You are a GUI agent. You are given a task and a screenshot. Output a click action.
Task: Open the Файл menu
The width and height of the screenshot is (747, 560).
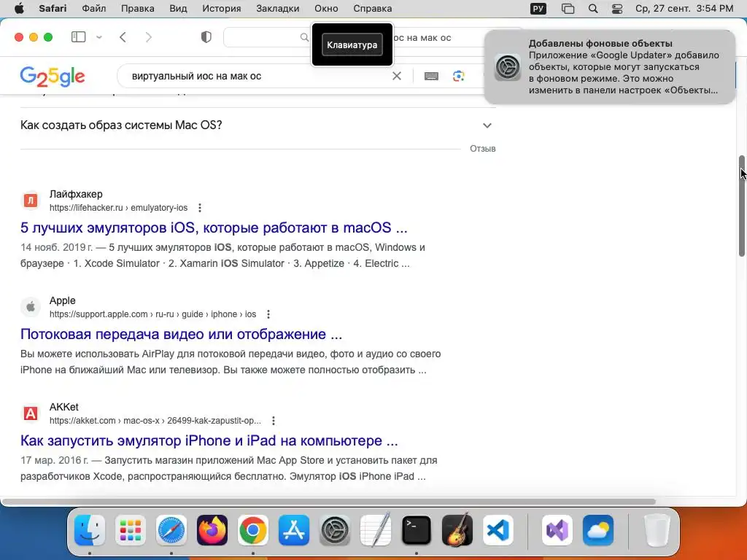pos(94,8)
